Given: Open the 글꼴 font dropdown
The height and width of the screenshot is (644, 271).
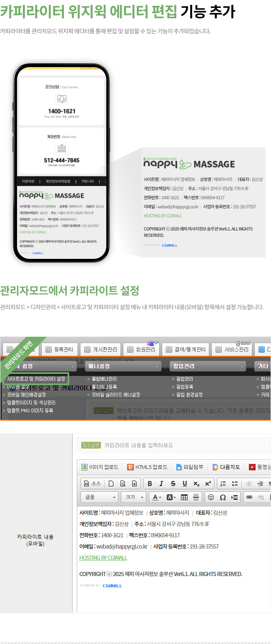Looking at the screenshot, I should click(100, 497).
